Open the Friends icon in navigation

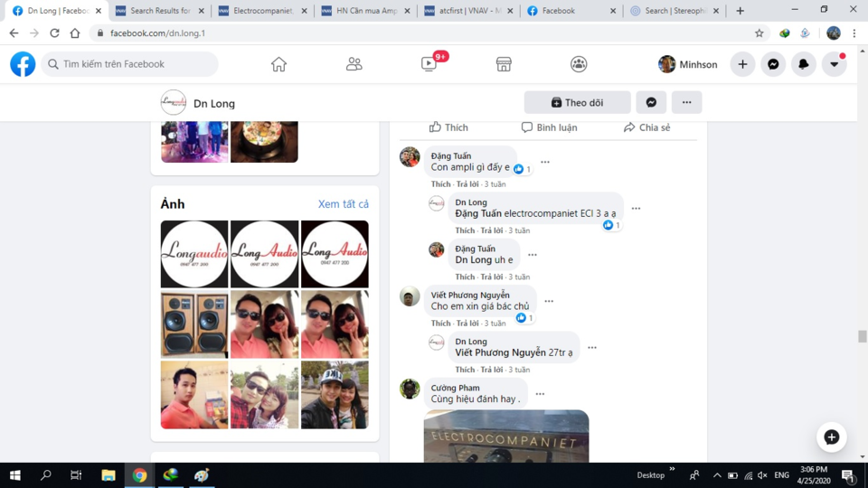pos(354,64)
